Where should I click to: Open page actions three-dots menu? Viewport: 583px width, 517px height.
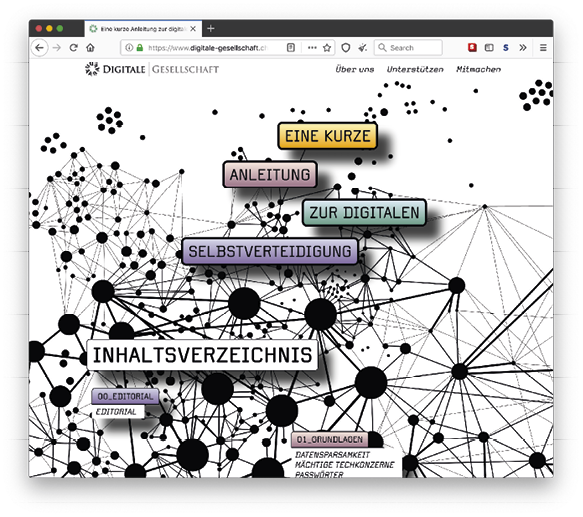[x=312, y=48]
